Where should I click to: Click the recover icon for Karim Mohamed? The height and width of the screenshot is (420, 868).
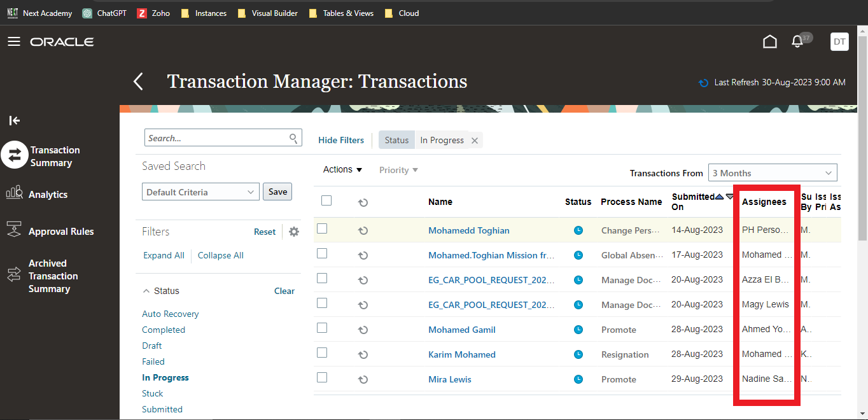coord(363,354)
